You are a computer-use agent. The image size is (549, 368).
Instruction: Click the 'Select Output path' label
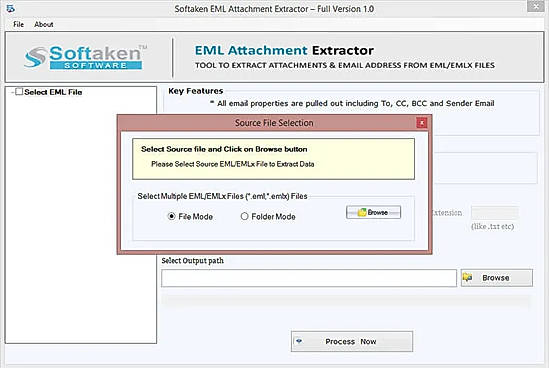(x=192, y=261)
